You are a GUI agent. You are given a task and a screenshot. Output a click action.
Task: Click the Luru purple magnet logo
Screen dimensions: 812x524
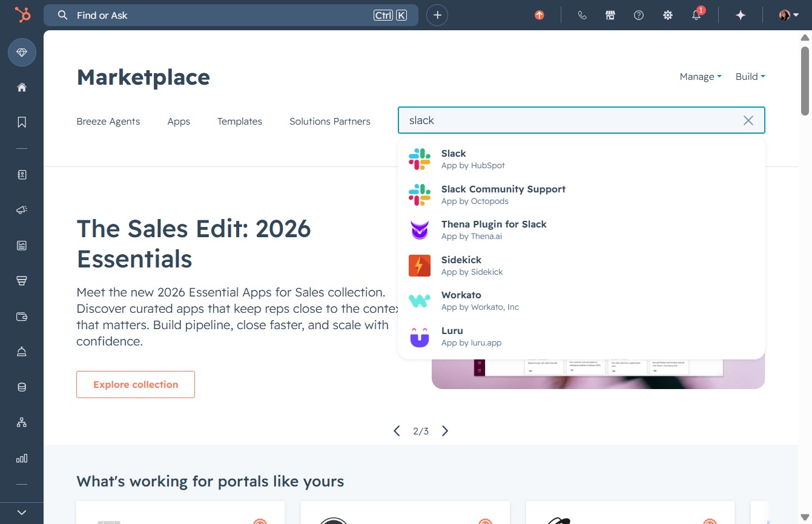tap(420, 336)
